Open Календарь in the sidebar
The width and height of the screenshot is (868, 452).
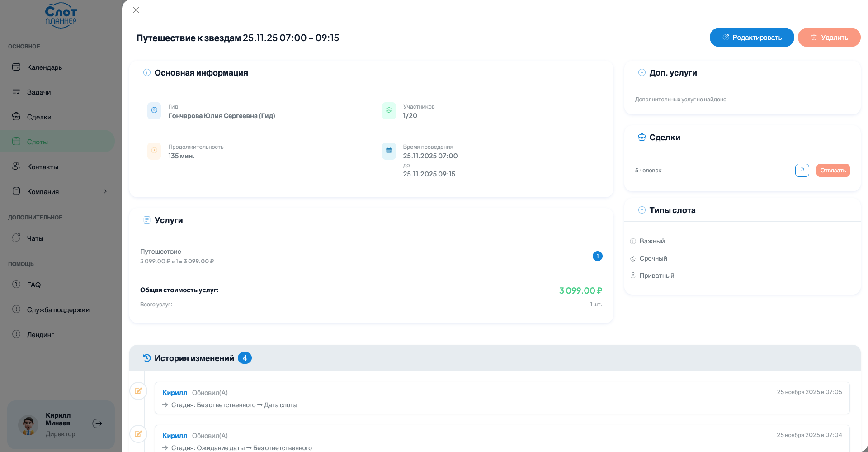(44, 67)
